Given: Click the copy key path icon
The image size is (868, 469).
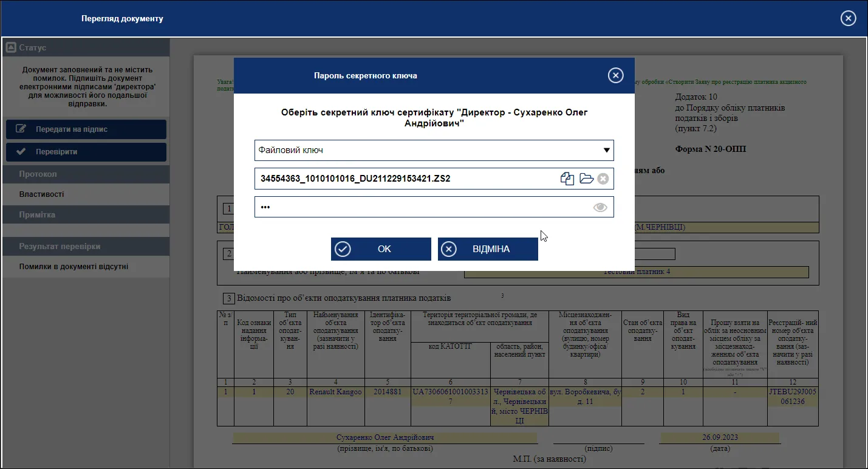Looking at the screenshot, I should 567,179.
